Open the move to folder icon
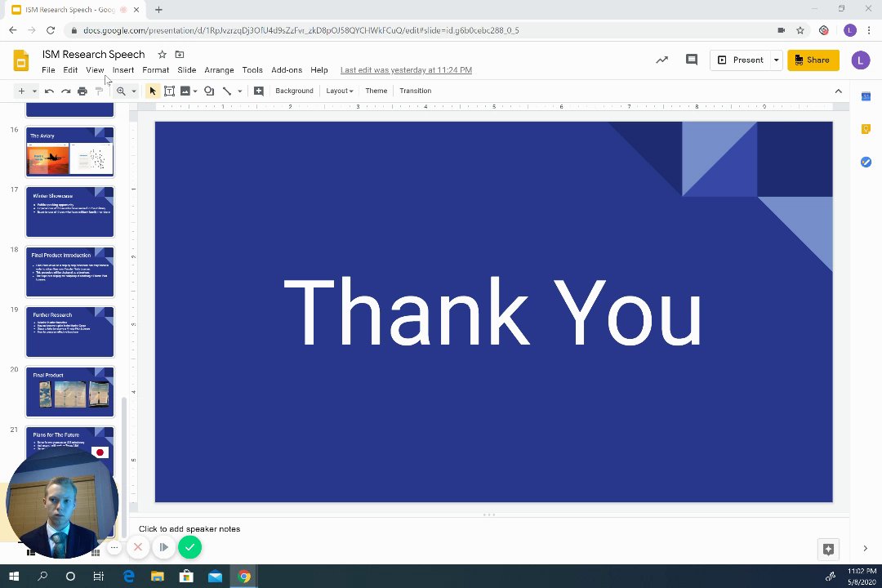The height and width of the screenshot is (588, 882). point(180,55)
